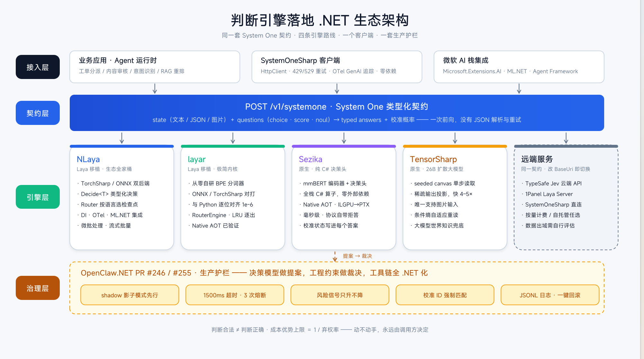Click the 治理层 layer label
The width and height of the screenshot is (644, 359).
pos(38,288)
